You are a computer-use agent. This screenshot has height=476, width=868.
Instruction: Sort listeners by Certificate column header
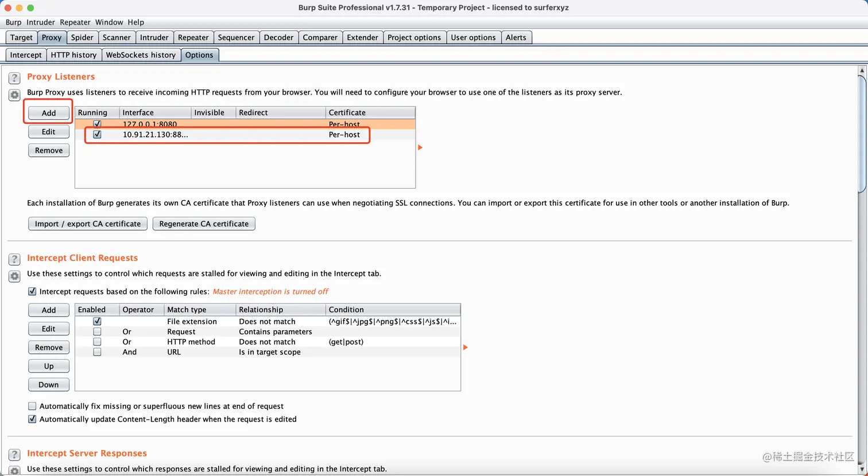tap(370, 112)
